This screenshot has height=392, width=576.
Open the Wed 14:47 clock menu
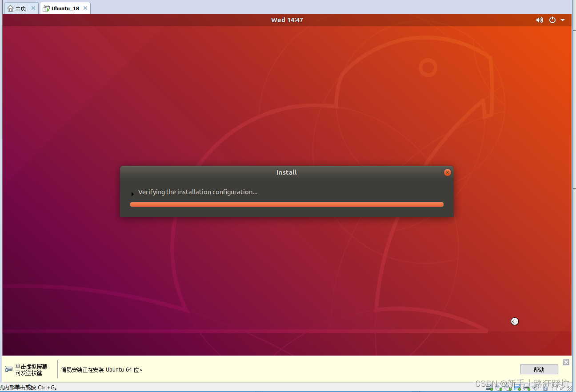pos(287,20)
